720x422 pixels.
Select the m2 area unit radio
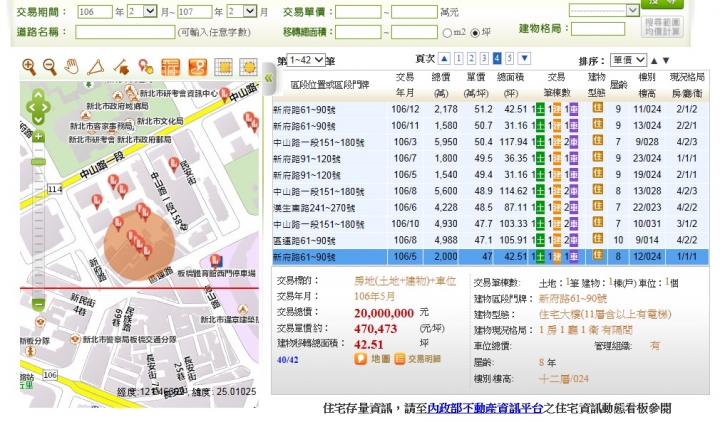[x=447, y=33]
